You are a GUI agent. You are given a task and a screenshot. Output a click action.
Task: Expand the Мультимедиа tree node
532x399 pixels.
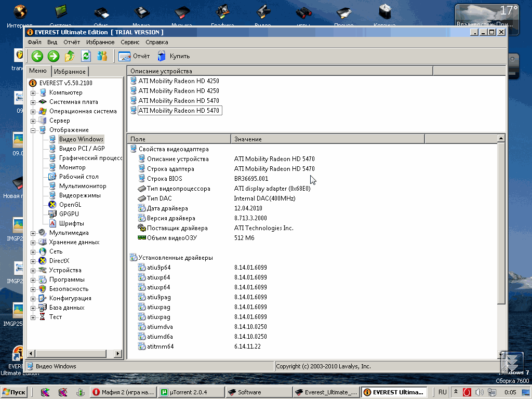pos(33,233)
